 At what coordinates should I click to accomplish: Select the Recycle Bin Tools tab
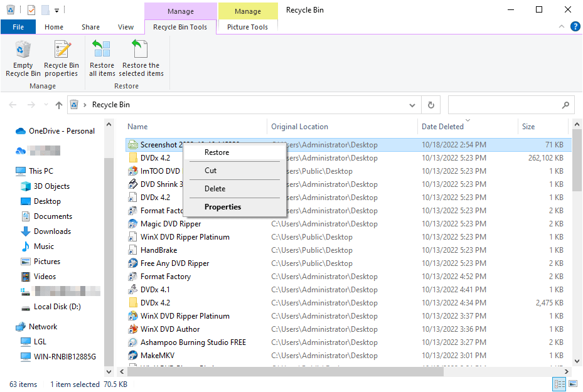pos(180,27)
